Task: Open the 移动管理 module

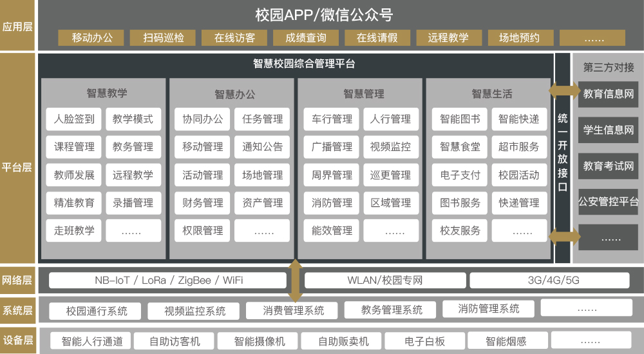Action: 202,147
